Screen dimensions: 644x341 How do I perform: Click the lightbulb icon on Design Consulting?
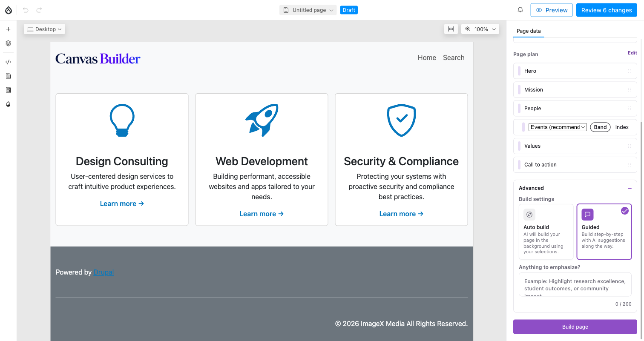tap(122, 120)
